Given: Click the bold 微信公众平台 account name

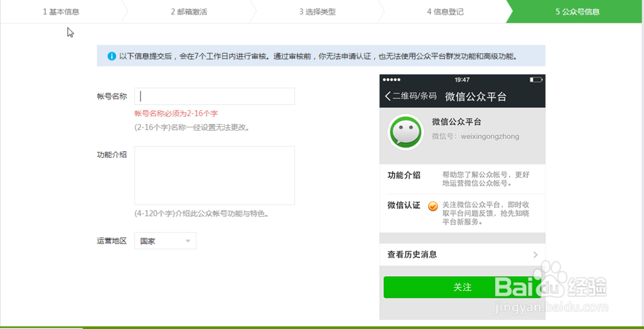Looking at the screenshot, I should 457,122.
